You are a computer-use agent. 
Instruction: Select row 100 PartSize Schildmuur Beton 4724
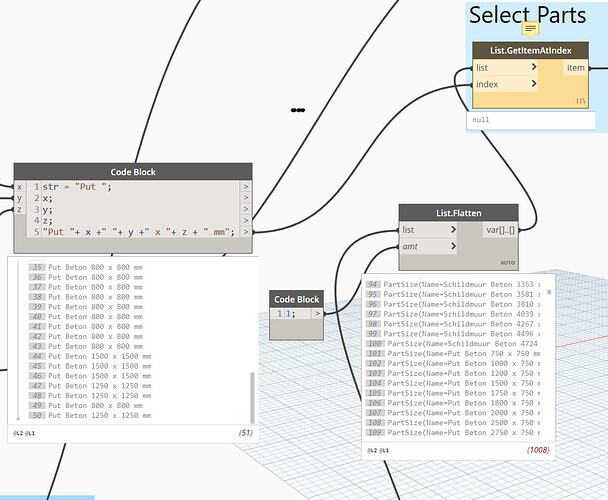click(452, 344)
